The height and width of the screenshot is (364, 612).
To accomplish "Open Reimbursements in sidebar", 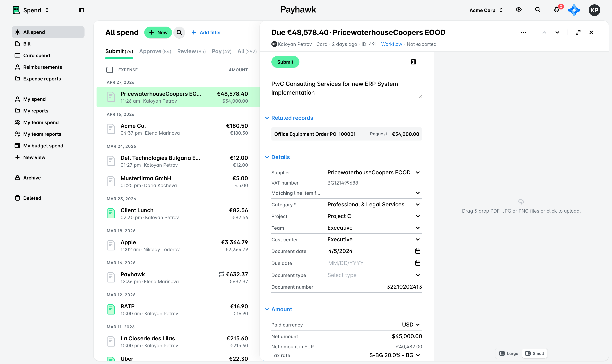I will (48, 67).
